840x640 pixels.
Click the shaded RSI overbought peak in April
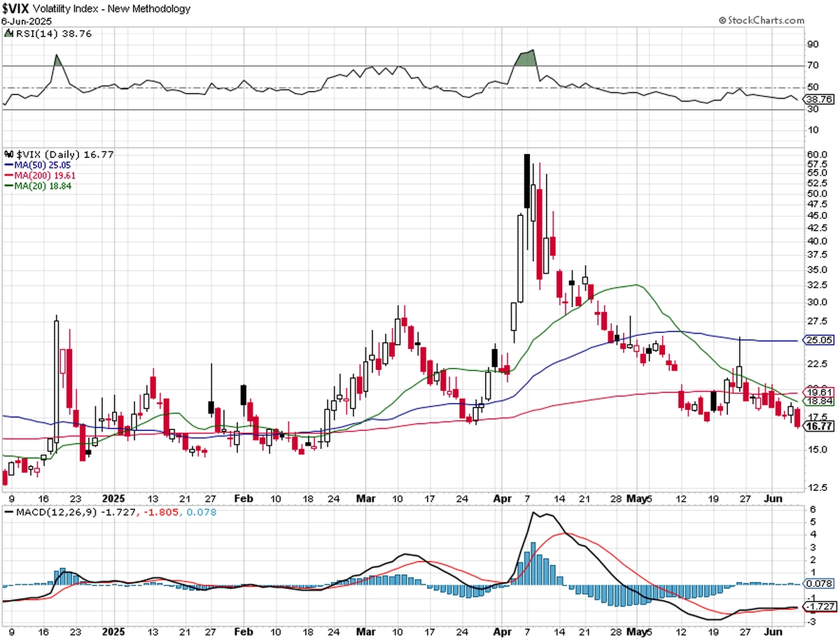pos(526,59)
